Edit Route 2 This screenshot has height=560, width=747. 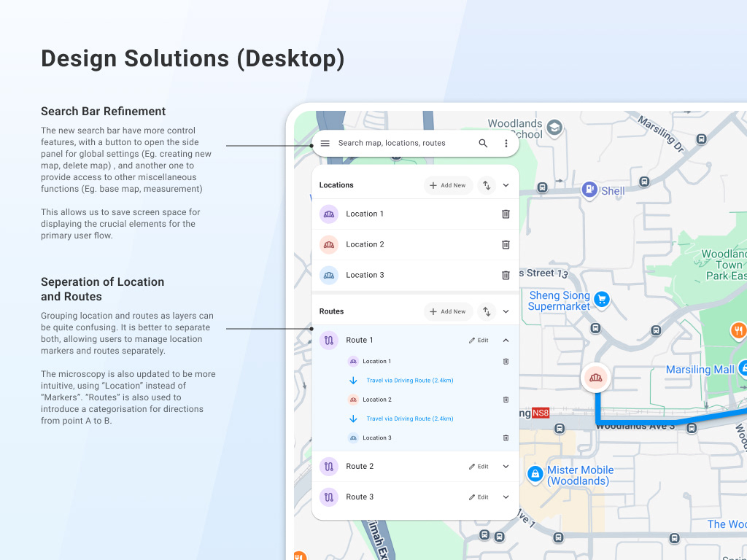pos(479,467)
